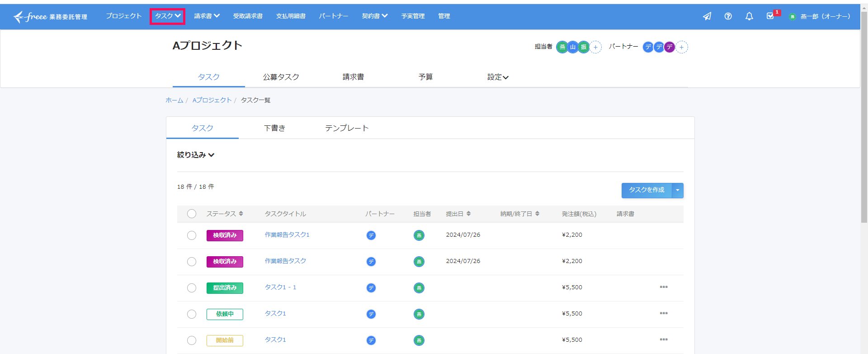Switch to the 公募タスク project tab

(281, 77)
